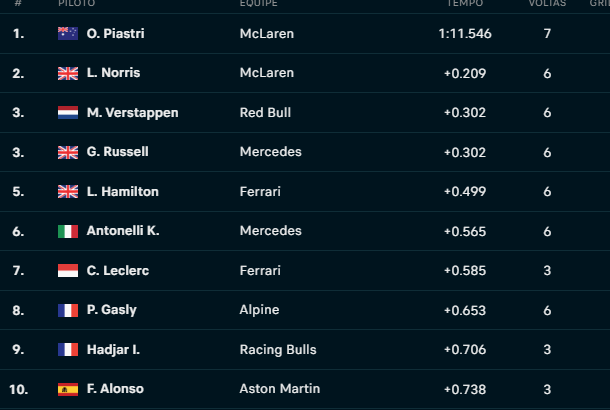Viewport: 610px width, 410px height.
Task: Select the Alpine team in row eight
Action: click(259, 310)
